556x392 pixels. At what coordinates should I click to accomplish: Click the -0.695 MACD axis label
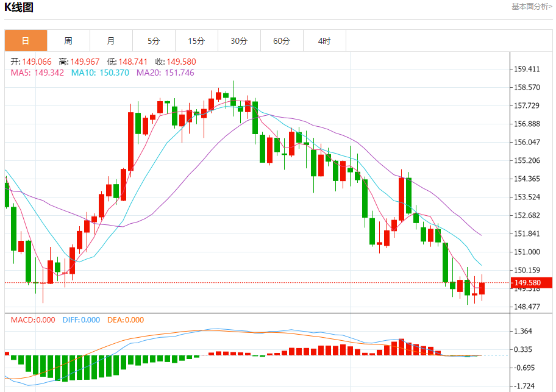click(x=524, y=368)
